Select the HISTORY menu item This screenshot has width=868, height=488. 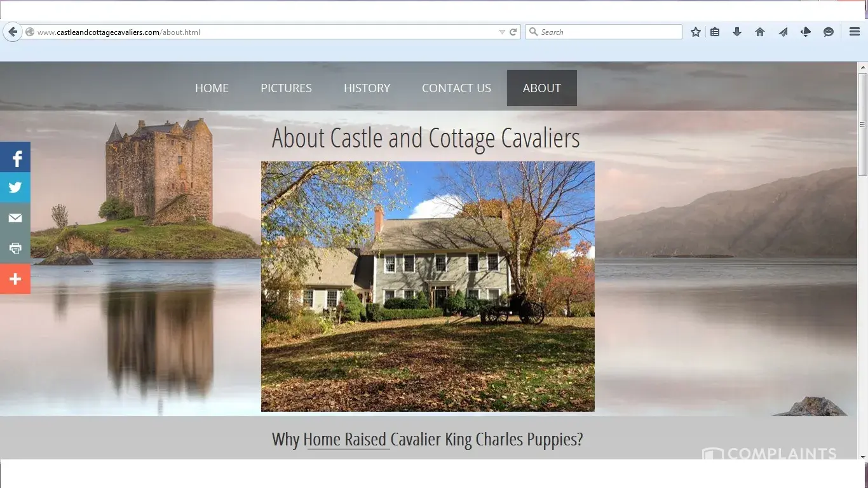(x=367, y=88)
